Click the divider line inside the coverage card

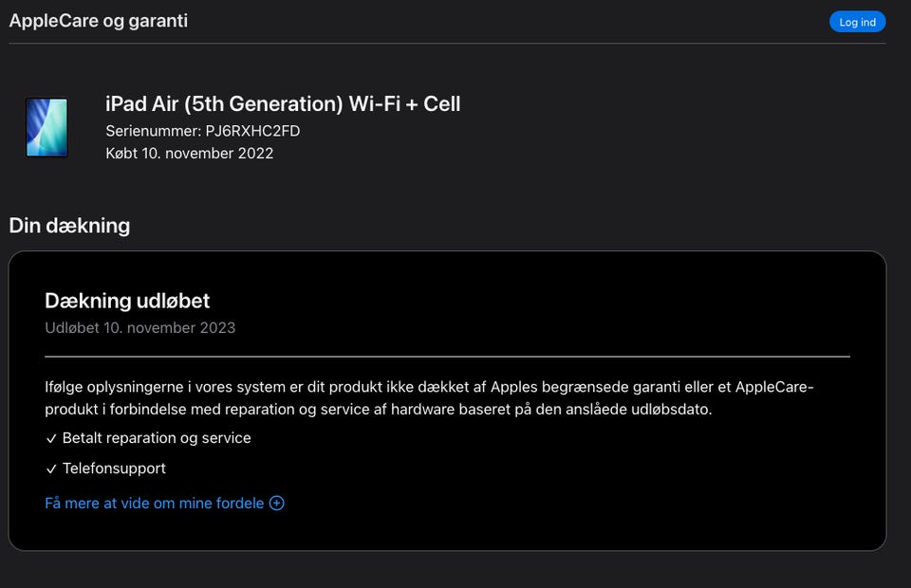[447, 357]
